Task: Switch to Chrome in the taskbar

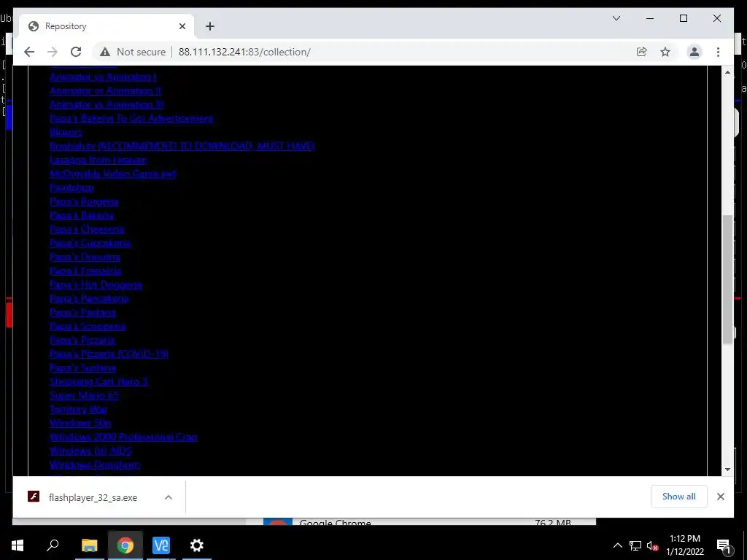Action: pos(125,545)
